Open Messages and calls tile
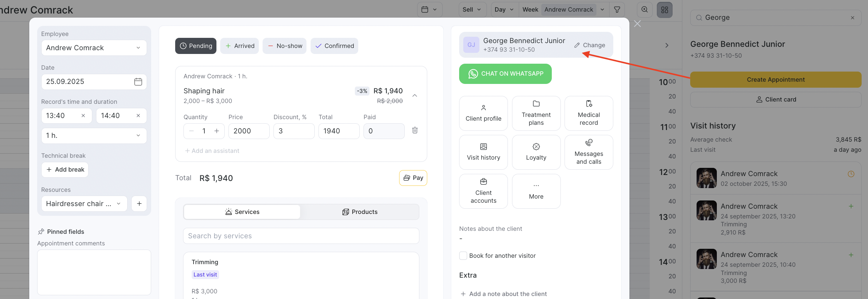Image resolution: width=868 pixels, height=299 pixels. click(x=589, y=152)
